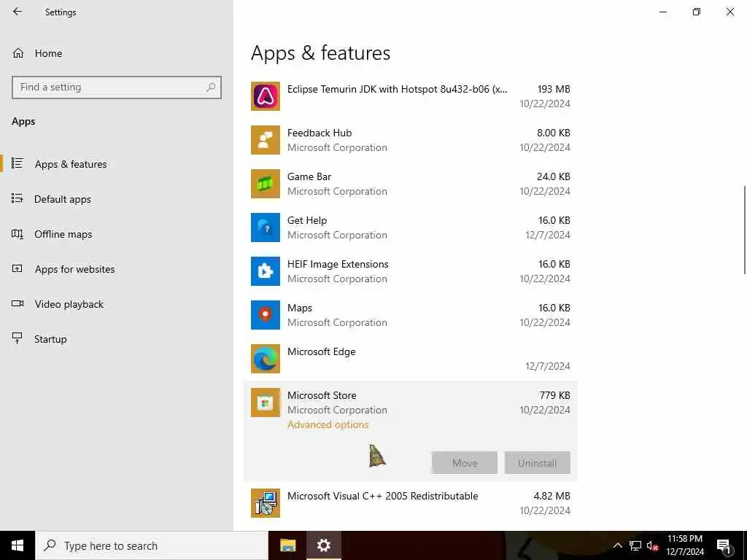Click the Move button for Microsoft Store
Viewport: 747px width, 560px height.
point(465,463)
